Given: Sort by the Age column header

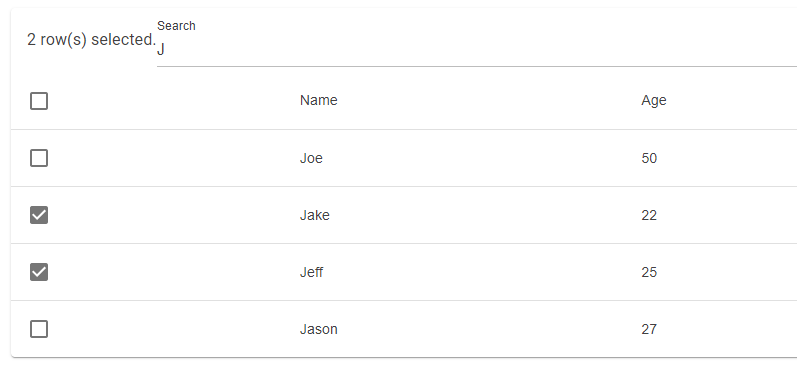Looking at the screenshot, I should click(654, 101).
